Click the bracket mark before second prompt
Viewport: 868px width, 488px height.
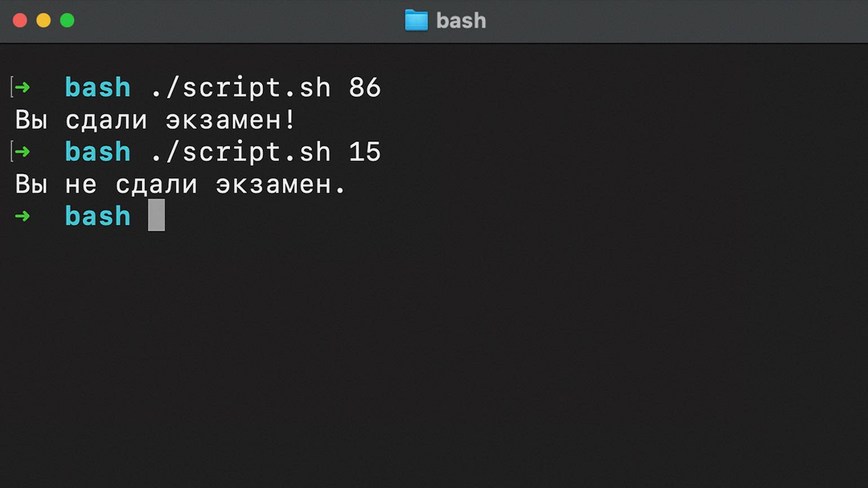(11, 152)
